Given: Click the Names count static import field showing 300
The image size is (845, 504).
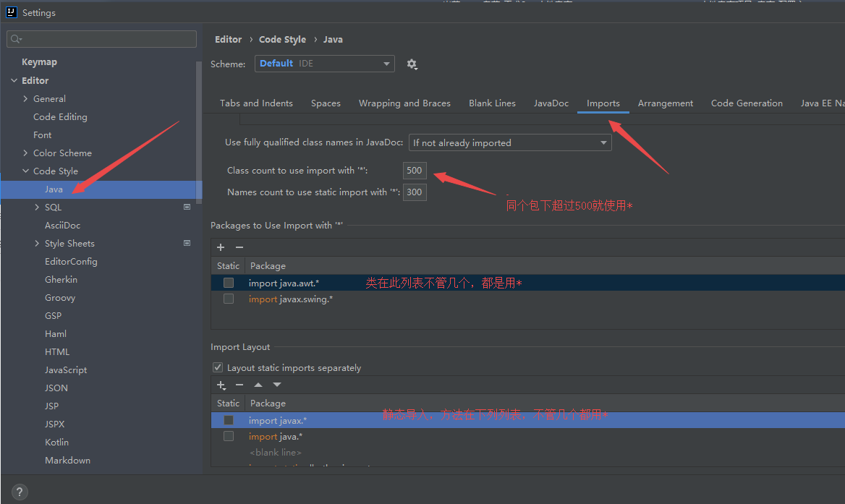Looking at the screenshot, I should [415, 192].
